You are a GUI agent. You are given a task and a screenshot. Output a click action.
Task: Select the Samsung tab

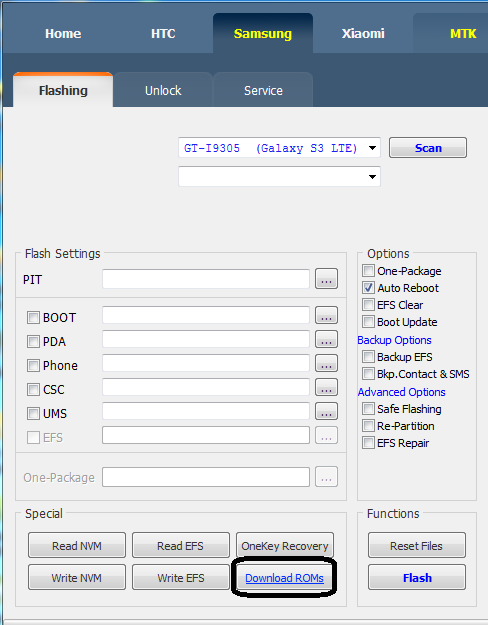click(263, 33)
